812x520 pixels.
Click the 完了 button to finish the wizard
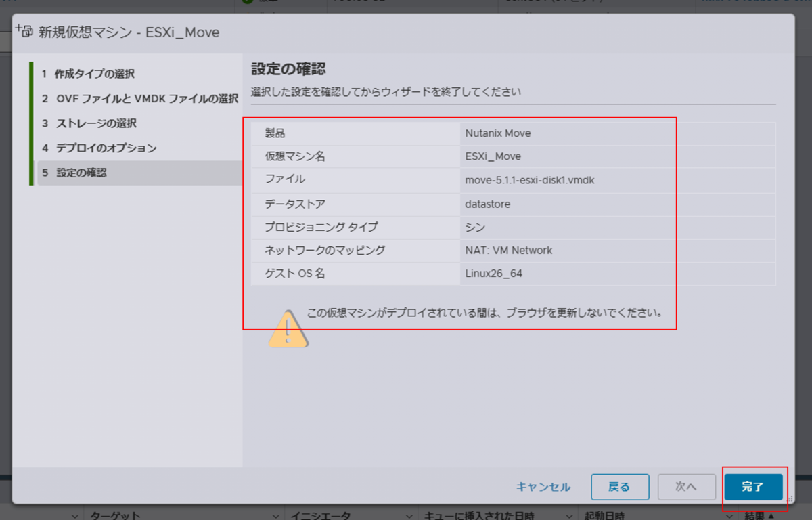753,487
